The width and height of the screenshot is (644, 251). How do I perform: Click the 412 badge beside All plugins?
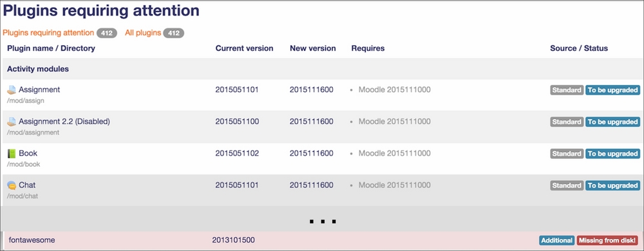click(x=174, y=33)
